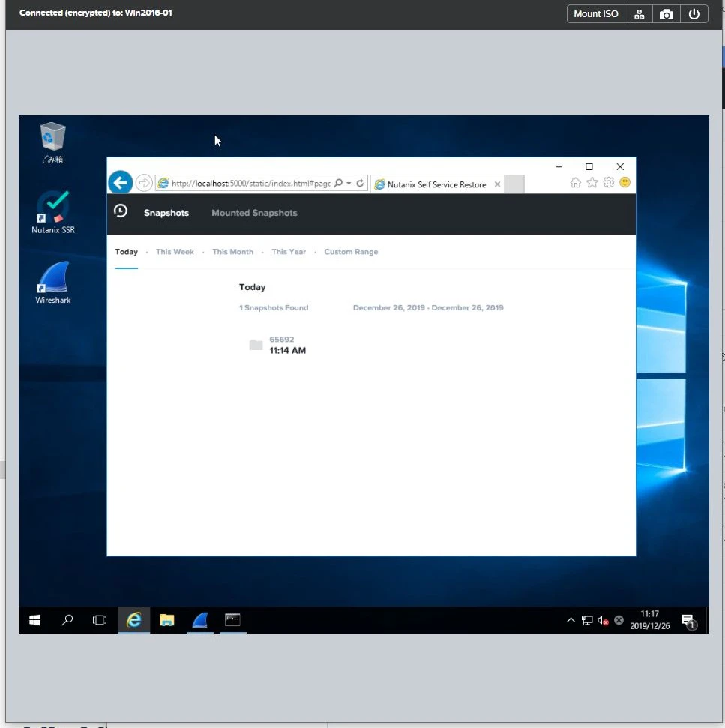Image resolution: width=725 pixels, height=728 pixels.
Task: Select the Today filter
Action: (x=126, y=252)
